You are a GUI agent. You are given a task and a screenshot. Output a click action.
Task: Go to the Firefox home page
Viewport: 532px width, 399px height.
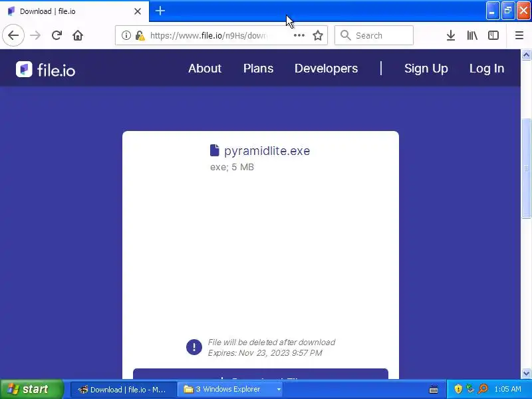[78, 35]
